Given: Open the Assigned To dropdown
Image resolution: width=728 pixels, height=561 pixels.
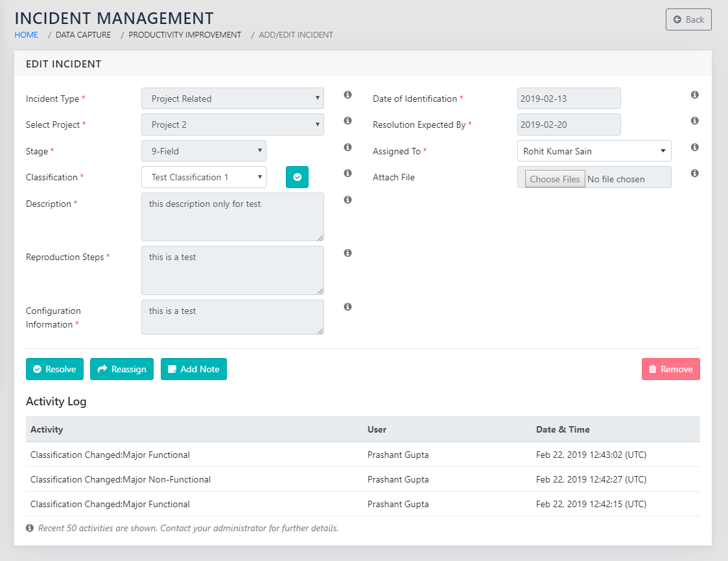Looking at the screenshot, I should (x=594, y=151).
